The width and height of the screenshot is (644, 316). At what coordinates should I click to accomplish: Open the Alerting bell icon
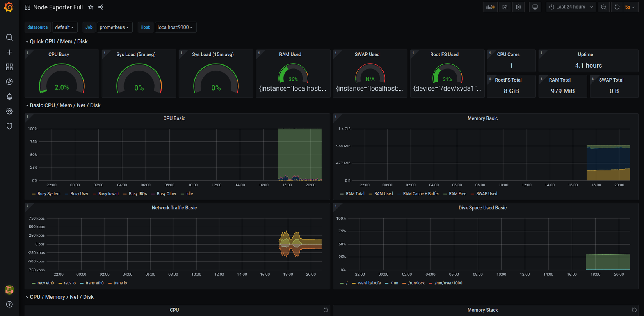point(9,96)
